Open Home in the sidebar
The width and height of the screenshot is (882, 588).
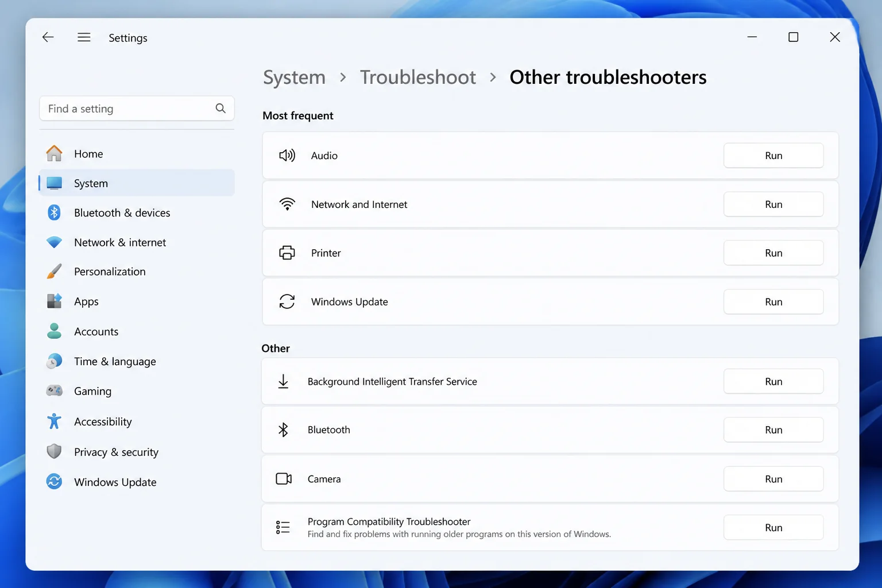[x=88, y=154]
